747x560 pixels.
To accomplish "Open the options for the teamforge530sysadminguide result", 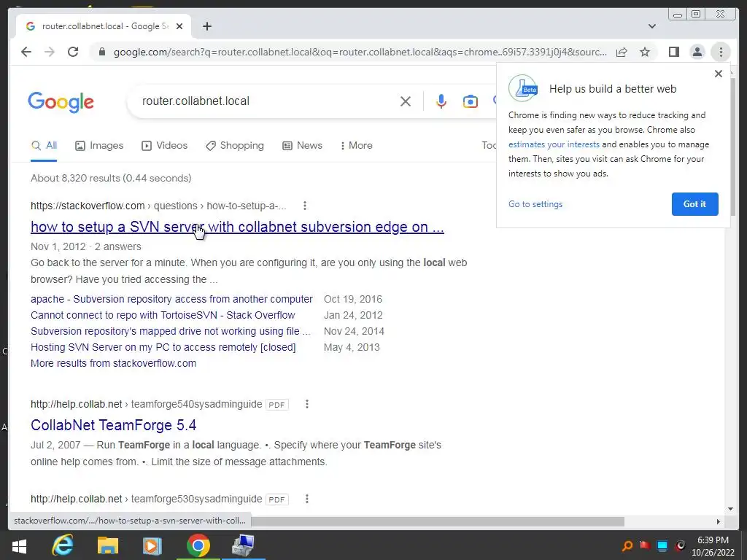I will click(x=307, y=499).
